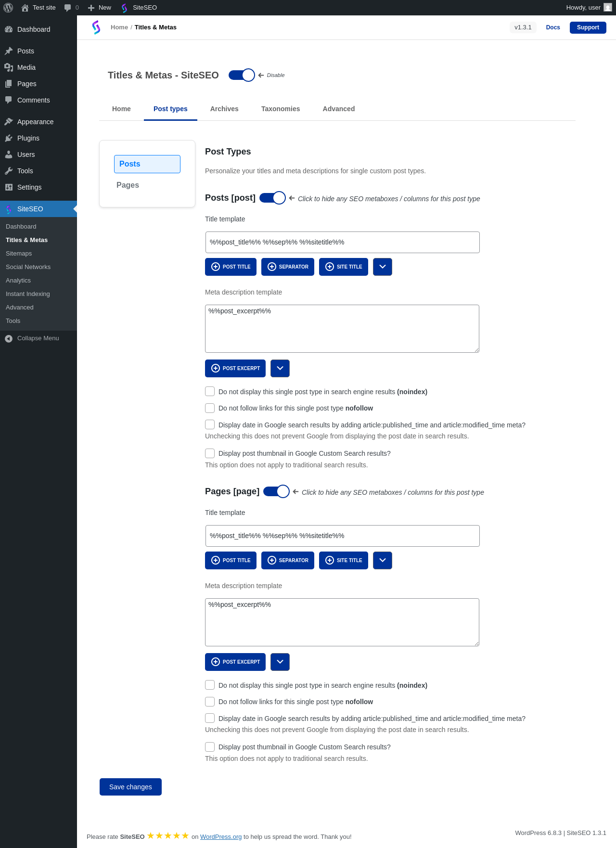Click the comments bubble icon in admin bar
Screen dimensions: 616x848
tap(68, 8)
